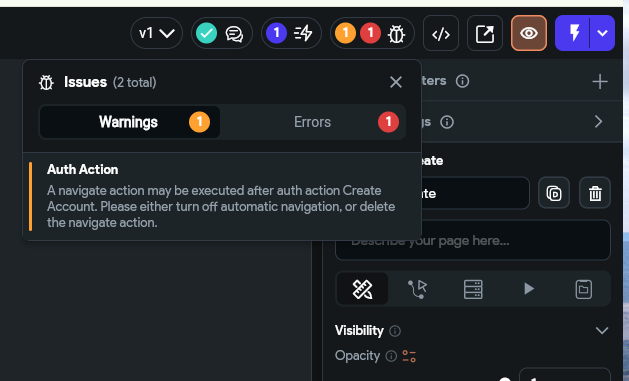Click the blue optimization count badge
The image size is (629, 381).
(x=276, y=33)
